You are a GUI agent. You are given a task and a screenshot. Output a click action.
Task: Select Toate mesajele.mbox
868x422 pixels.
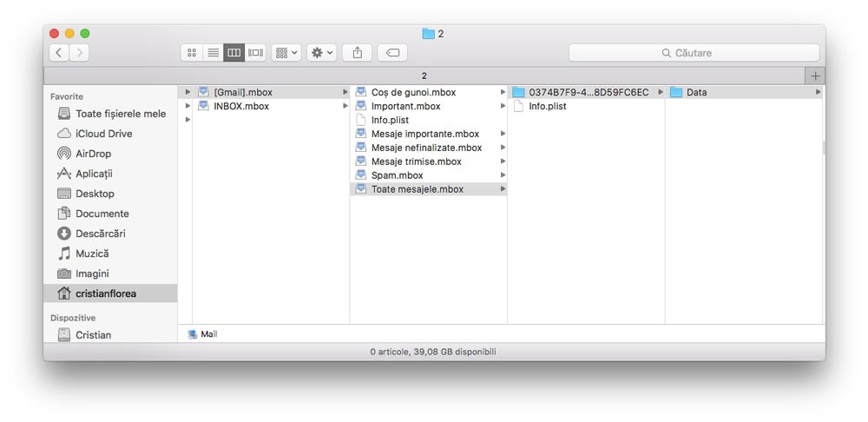click(x=429, y=189)
